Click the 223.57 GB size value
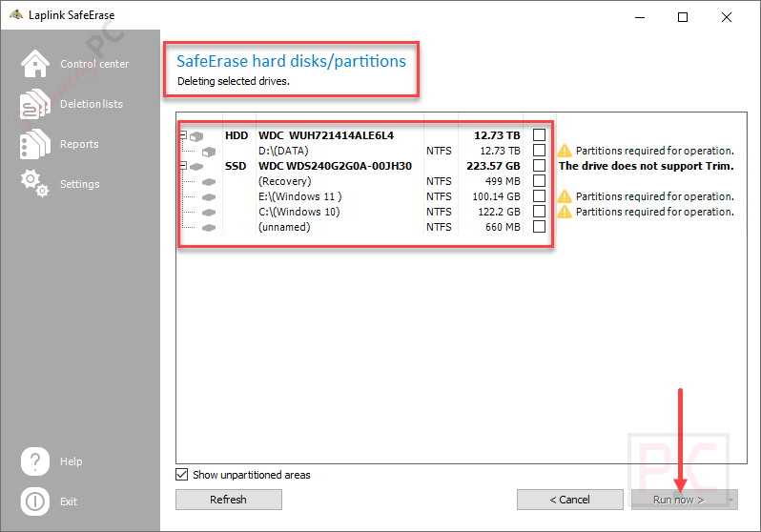The height and width of the screenshot is (532, 761). coord(493,166)
